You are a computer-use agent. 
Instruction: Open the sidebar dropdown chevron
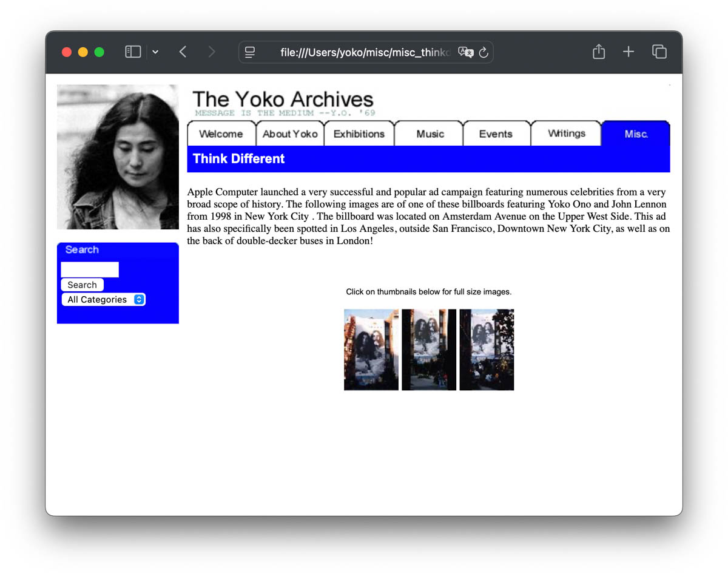pos(155,52)
